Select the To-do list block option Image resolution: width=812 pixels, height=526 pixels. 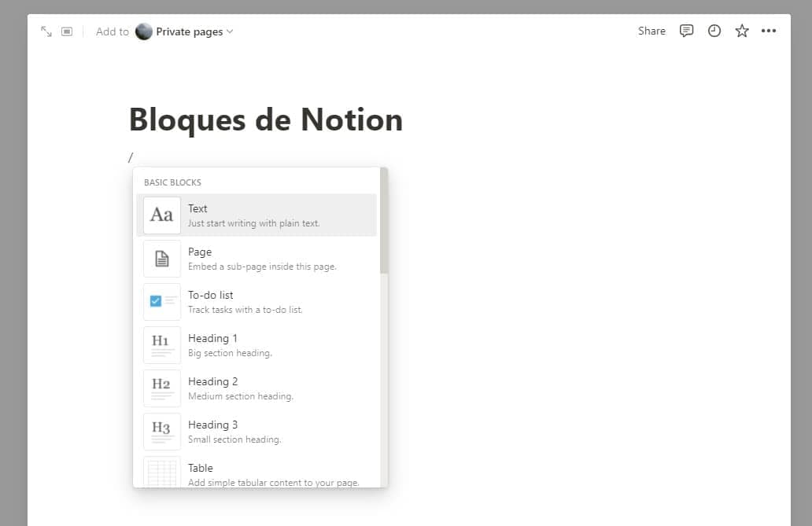click(257, 302)
